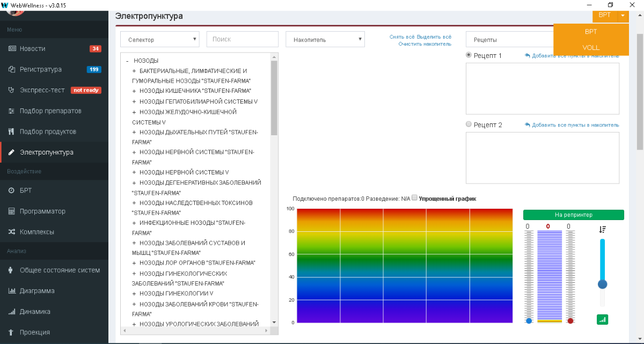Click the На репринтер button

point(574,215)
